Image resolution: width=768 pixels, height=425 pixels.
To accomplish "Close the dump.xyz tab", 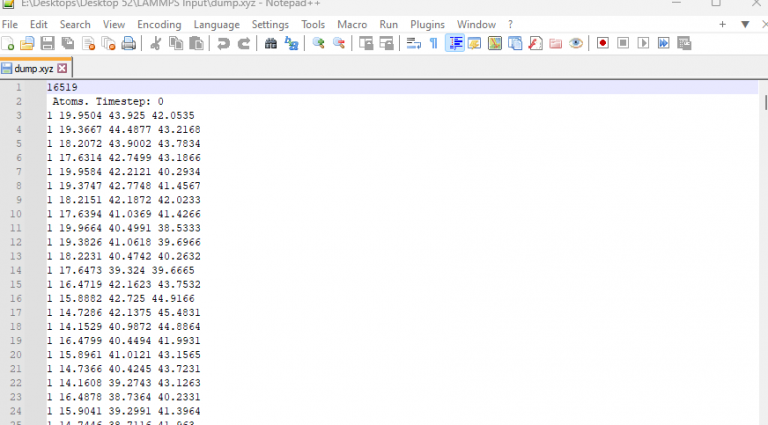I will 62,69.
